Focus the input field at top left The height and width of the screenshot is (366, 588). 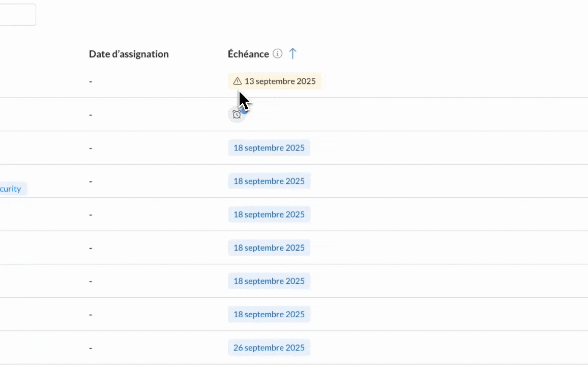[17, 15]
